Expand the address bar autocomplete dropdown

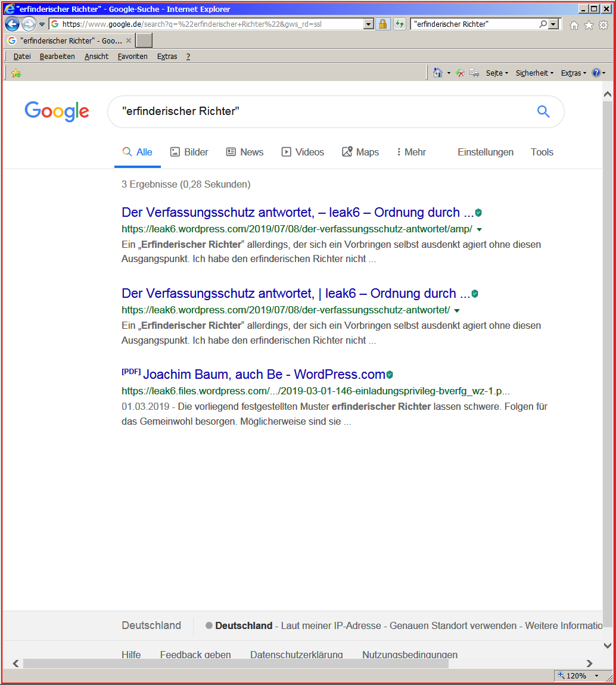pyautogui.click(x=369, y=24)
